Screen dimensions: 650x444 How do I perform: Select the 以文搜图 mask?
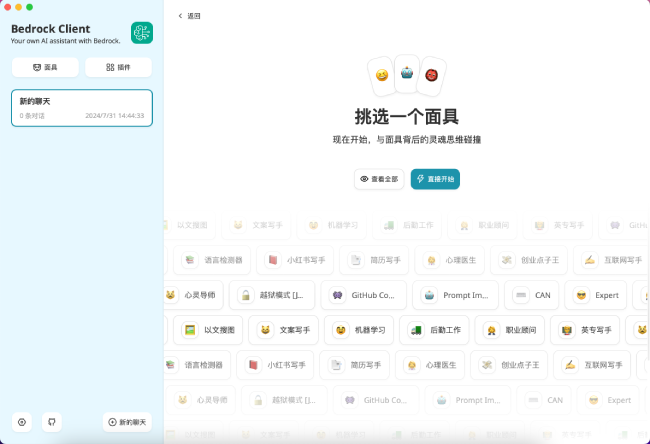(x=210, y=329)
